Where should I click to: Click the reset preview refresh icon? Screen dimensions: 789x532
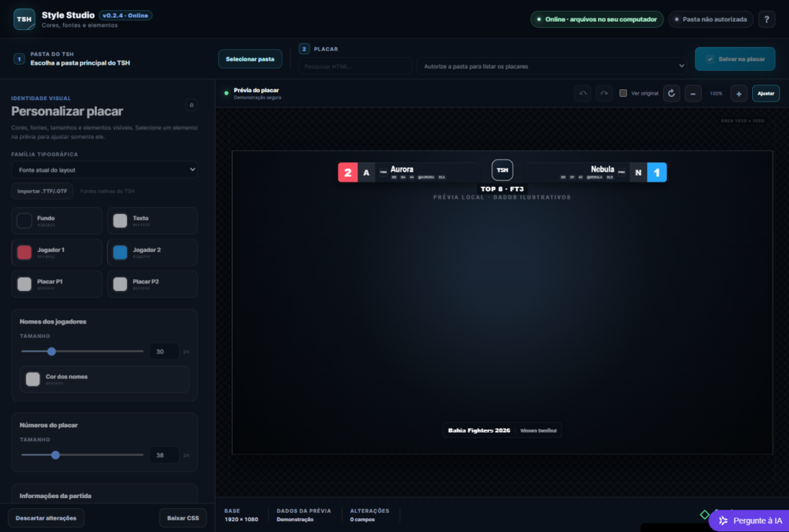671,93
